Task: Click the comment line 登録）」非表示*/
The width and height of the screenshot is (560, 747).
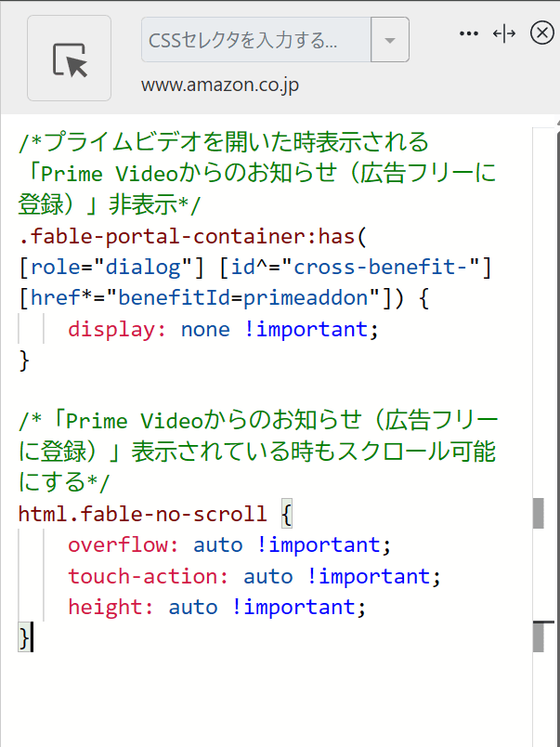Action: pyautogui.click(x=110, y=206)
